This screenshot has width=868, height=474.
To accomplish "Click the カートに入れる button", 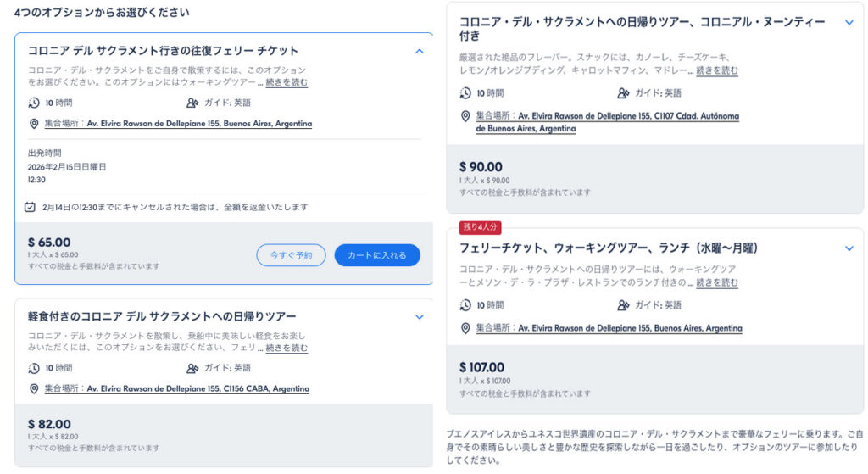I will tap(376, 255).
